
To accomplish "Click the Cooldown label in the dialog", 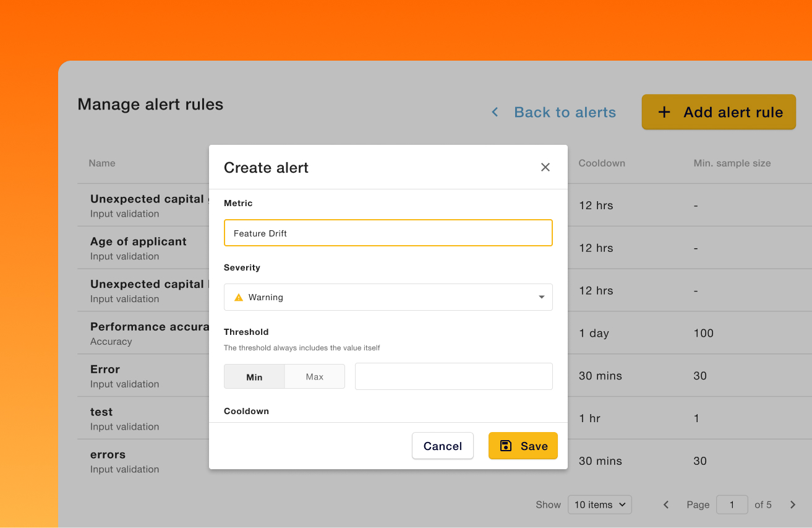I will click(x=246, y=411).
